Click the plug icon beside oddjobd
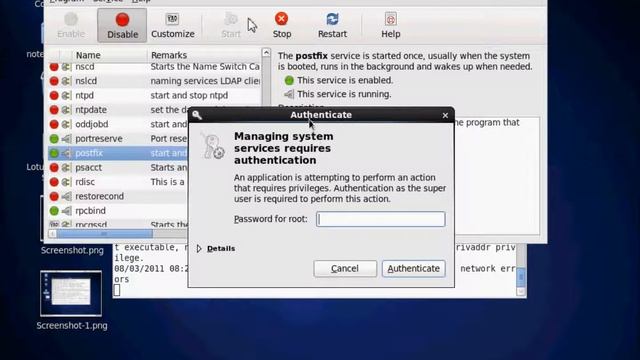The image size is (640, 360). [66, 124]
